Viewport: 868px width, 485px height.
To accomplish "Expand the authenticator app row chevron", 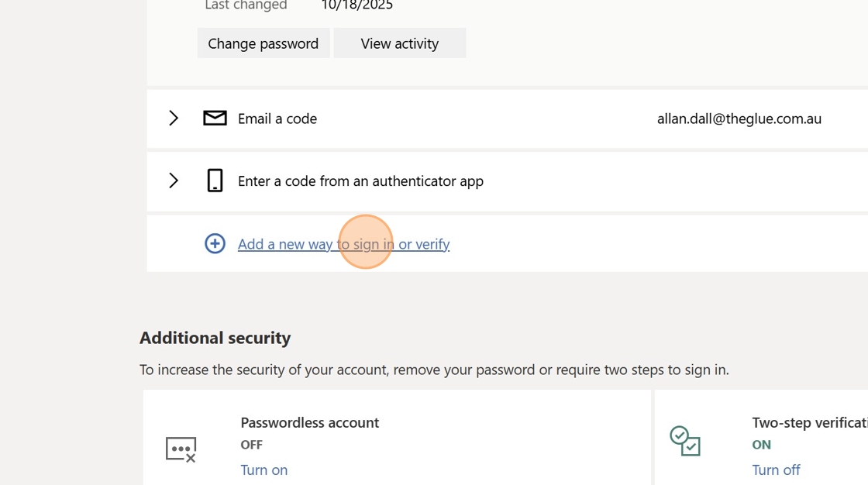I will [174, 181].
